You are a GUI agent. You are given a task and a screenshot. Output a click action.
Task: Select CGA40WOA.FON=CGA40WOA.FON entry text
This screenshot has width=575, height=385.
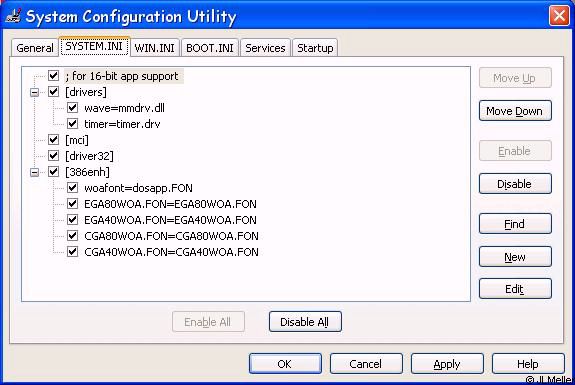[171, 252]
